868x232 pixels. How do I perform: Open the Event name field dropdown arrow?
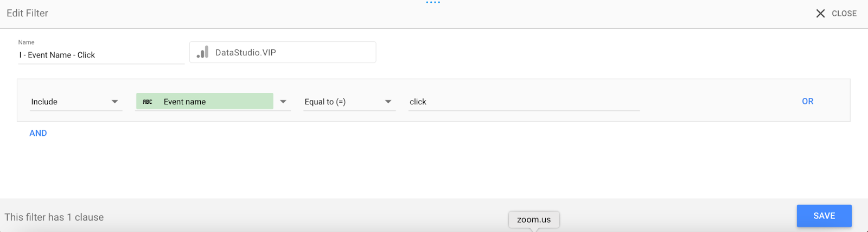click(283, 102)
